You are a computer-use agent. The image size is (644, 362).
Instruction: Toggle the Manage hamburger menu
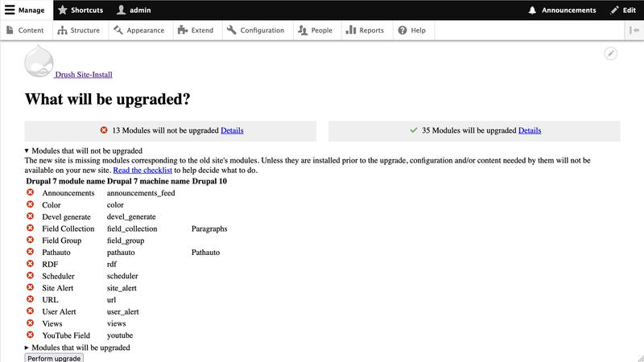coord(27,10)
